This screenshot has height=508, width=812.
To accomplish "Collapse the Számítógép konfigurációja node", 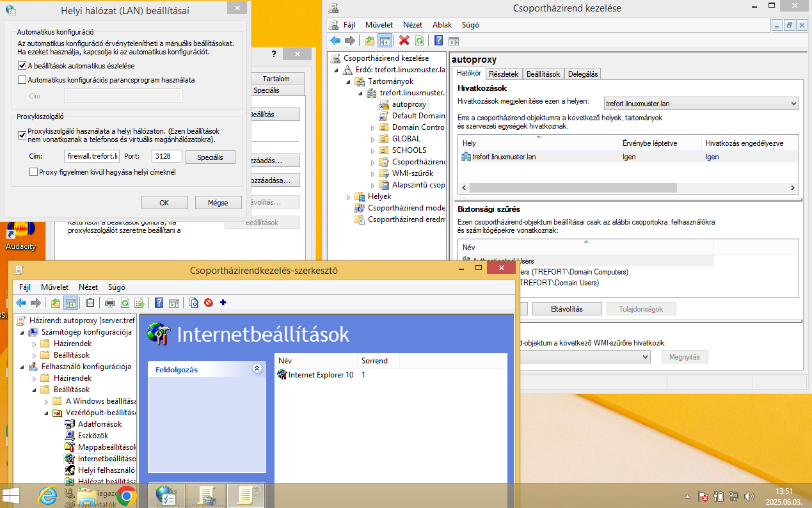I will pyautogui.click(x=22, y=332).
